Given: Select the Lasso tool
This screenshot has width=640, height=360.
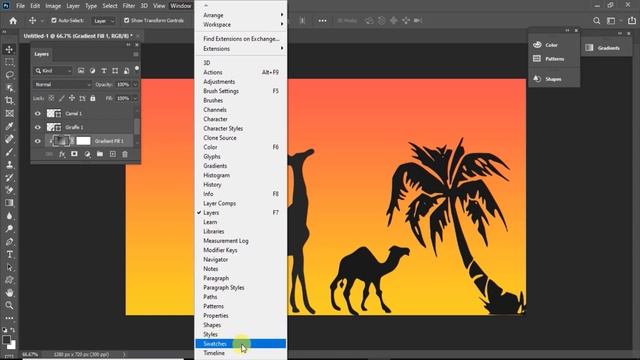Looking at the screenshot, I should (x=9, y=75).
